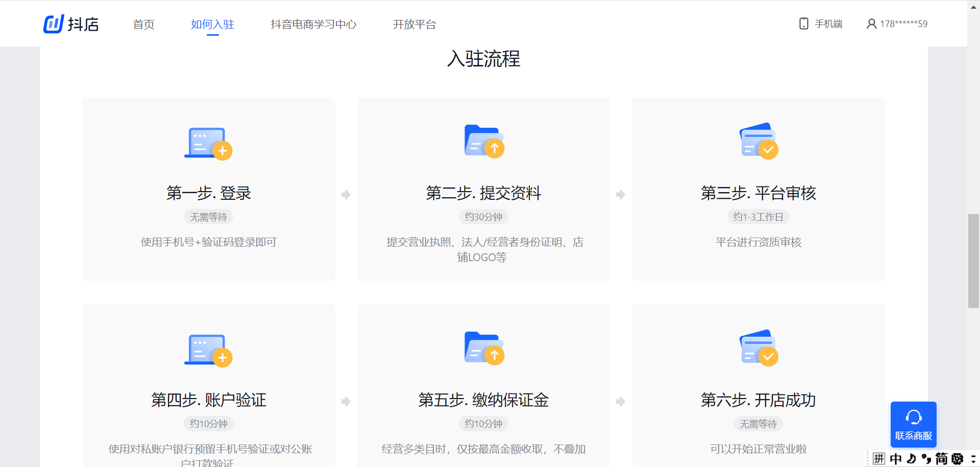Click the user avatar icon beside 178******59
This screenshot has height=467, width=980.
(x=871, y=24)
